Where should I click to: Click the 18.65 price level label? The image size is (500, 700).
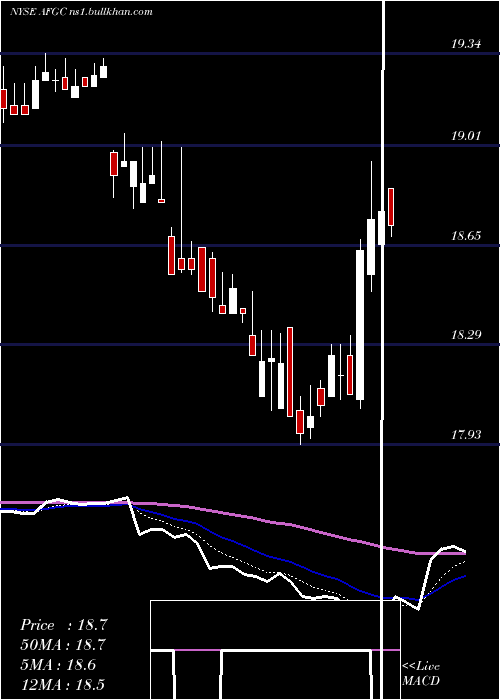tap(466, 236)
